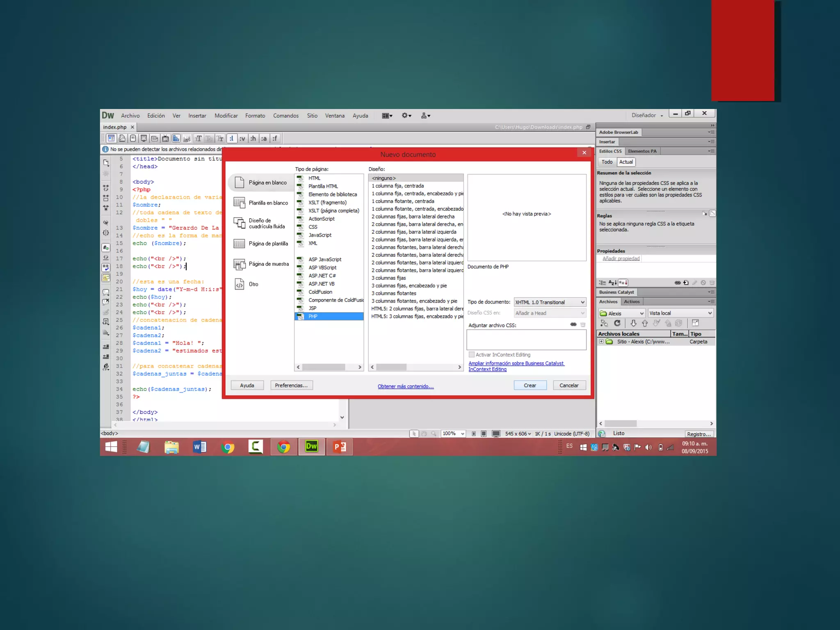The height and width of the screenshot is (630, 840).
Task: Toggle the Todo CSS view button
Action: click(607, 162)
